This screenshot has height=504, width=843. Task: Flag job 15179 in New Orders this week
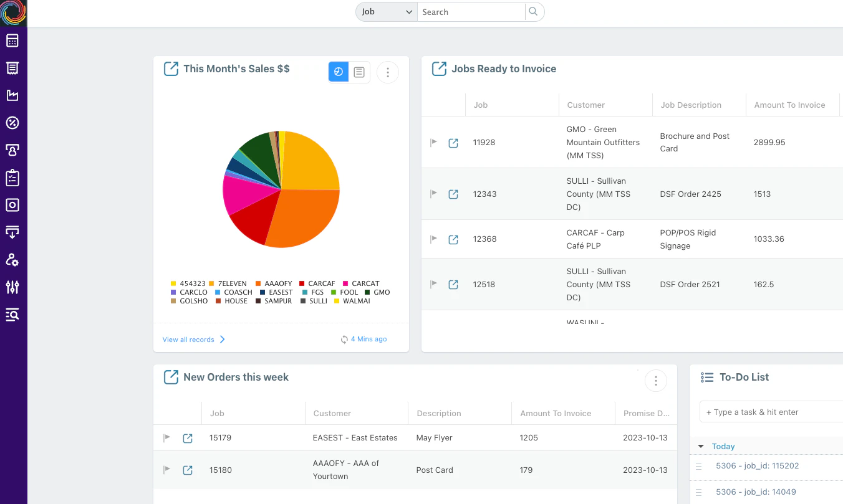(x=166, y=438)
